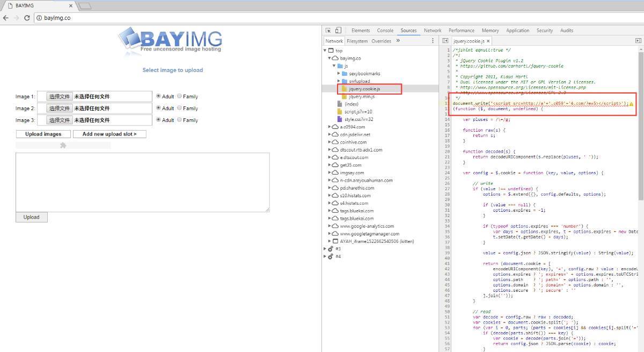The width and height of the screenshot is (644, 352).
Task: Click the browser forward arrow
Action: pos(16,18)
